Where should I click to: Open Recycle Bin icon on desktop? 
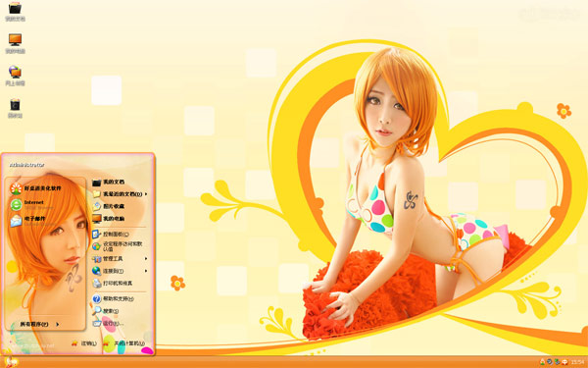click(x=15, y=108)
